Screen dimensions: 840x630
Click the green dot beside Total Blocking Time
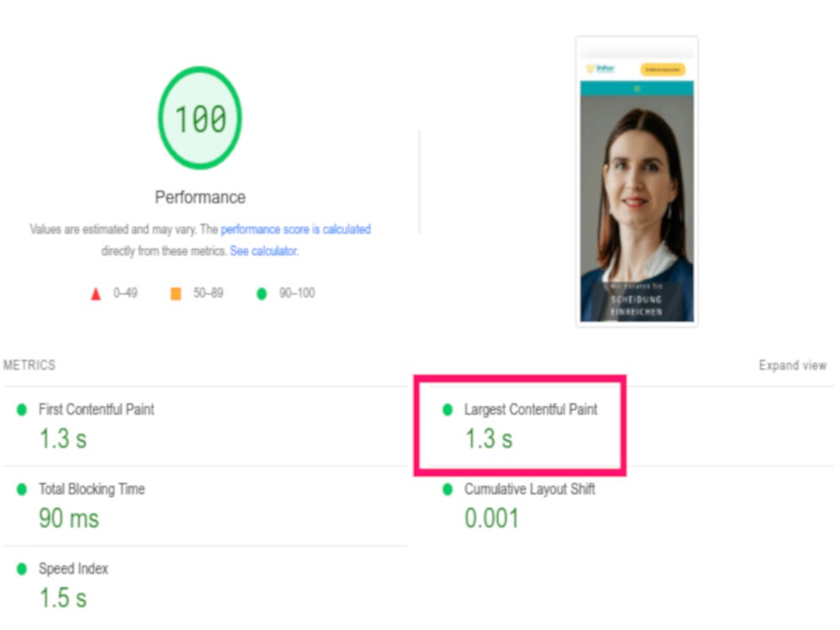[x=22, y=489]
